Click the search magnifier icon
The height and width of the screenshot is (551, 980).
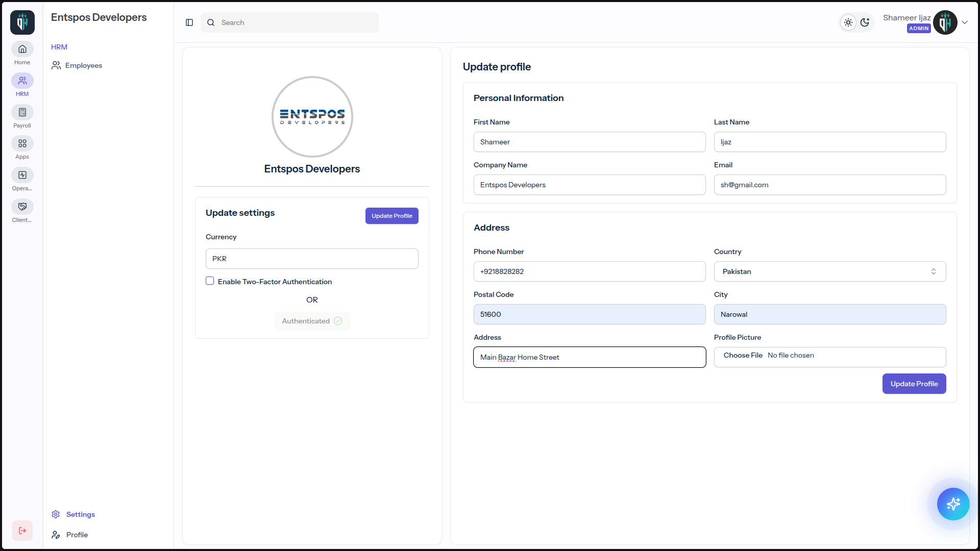coord(211,22)
